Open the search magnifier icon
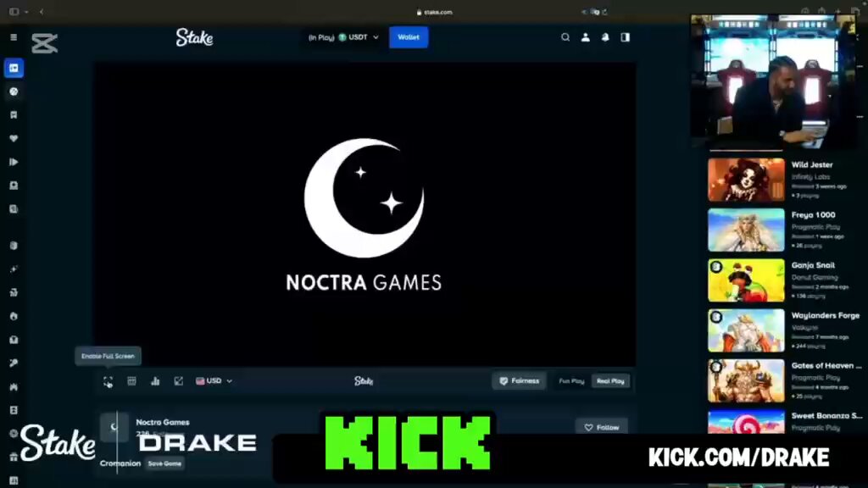This screenshot has height=488, width=868. pos(565,37)
